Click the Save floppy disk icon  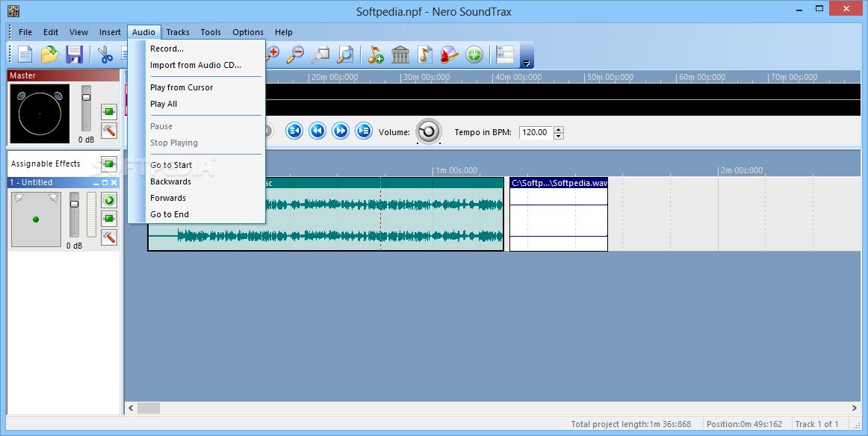coord(74,54)
